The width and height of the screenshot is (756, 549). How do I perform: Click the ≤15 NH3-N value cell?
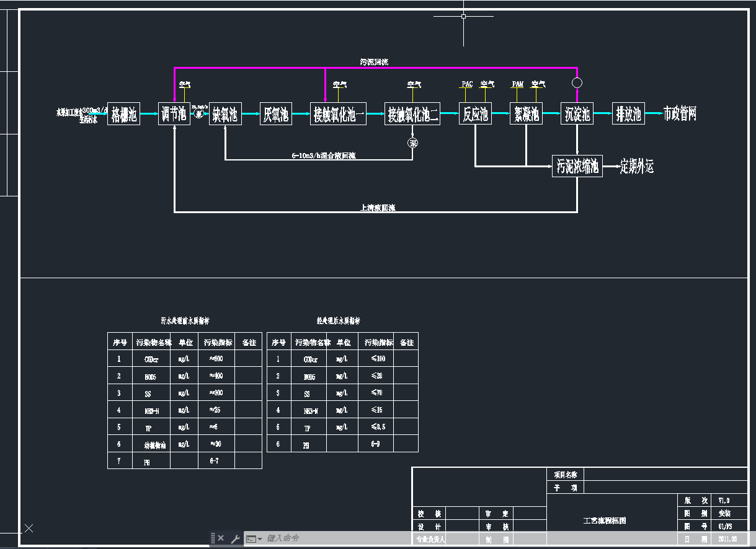pos(377,410)
